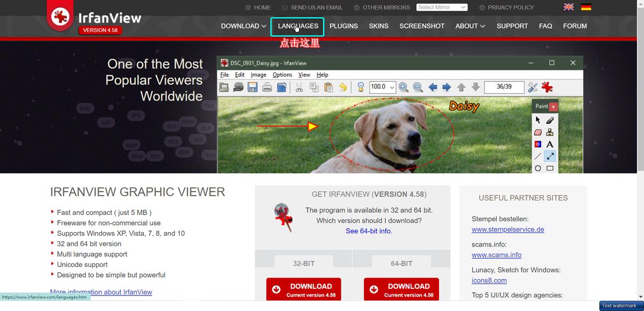Expand the ABOUT menu

470,26
